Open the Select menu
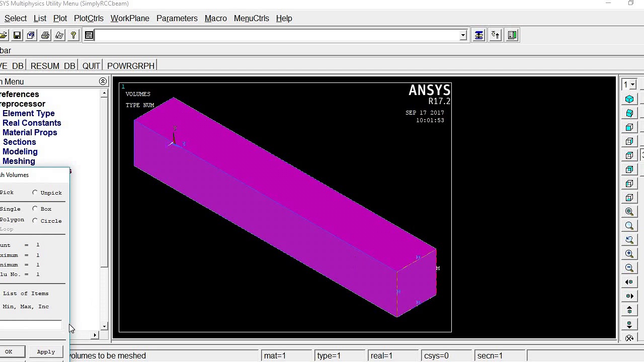 (16, 18)
